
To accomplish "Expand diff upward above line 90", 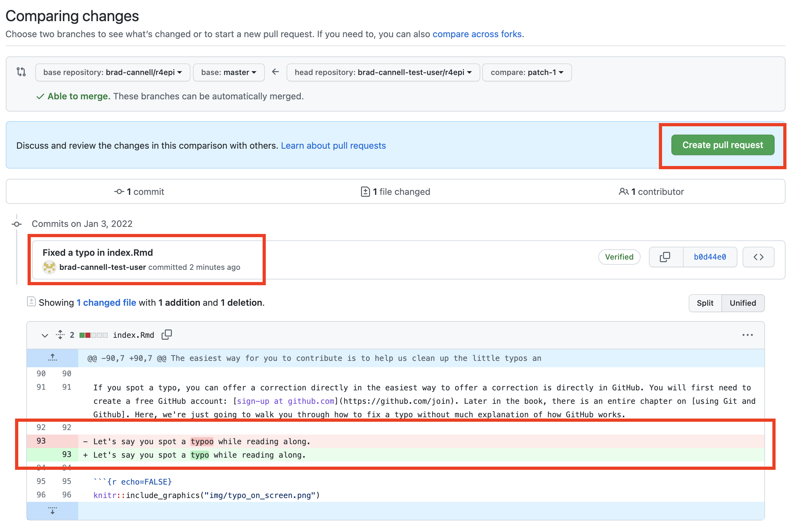I will 52,358.
